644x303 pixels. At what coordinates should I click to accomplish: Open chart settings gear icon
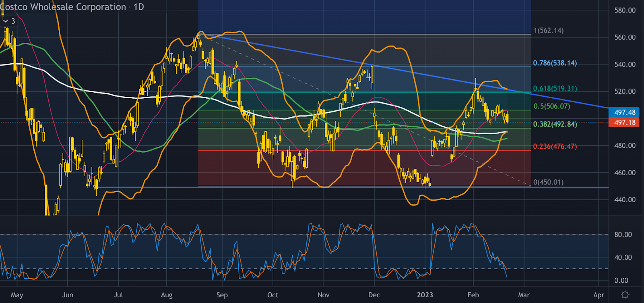[625, 295]
